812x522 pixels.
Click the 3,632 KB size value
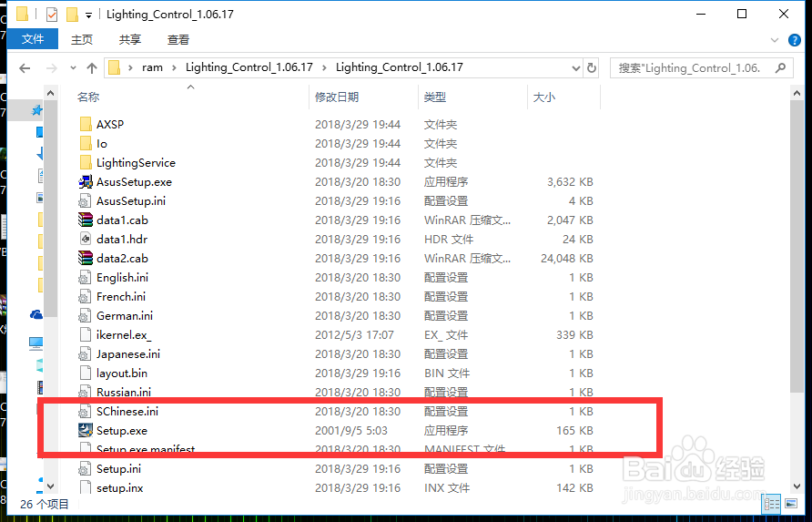pos(570,182)
